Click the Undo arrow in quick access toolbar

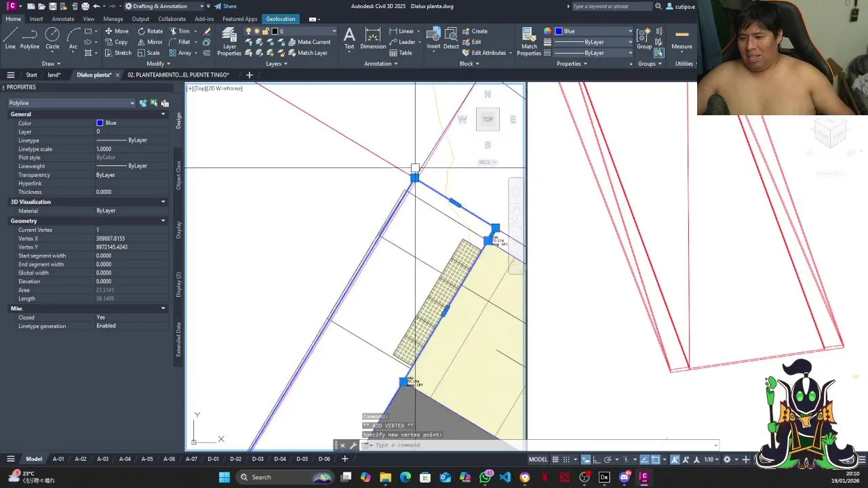click(96, 6)
